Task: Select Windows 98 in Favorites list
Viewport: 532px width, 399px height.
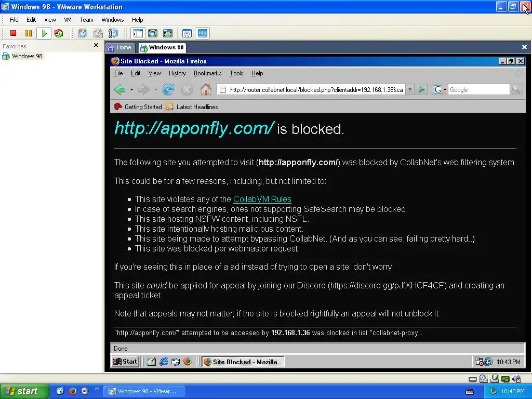Action: coord(23,56)
